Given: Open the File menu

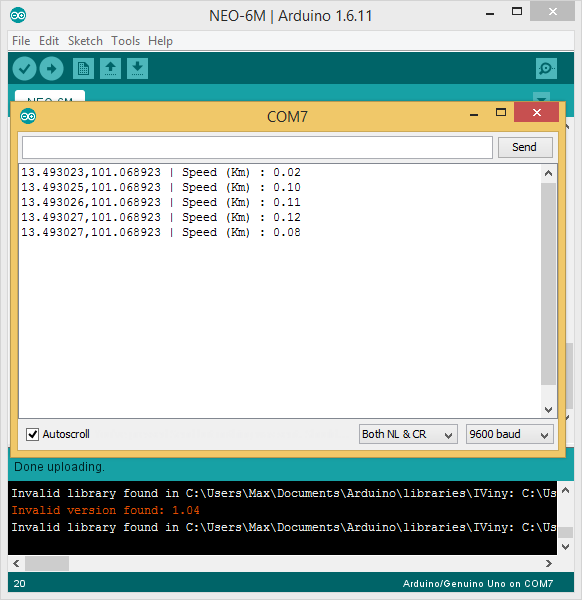Looking at the screenshot, I should pyautogui.click(x=21, y=41).
